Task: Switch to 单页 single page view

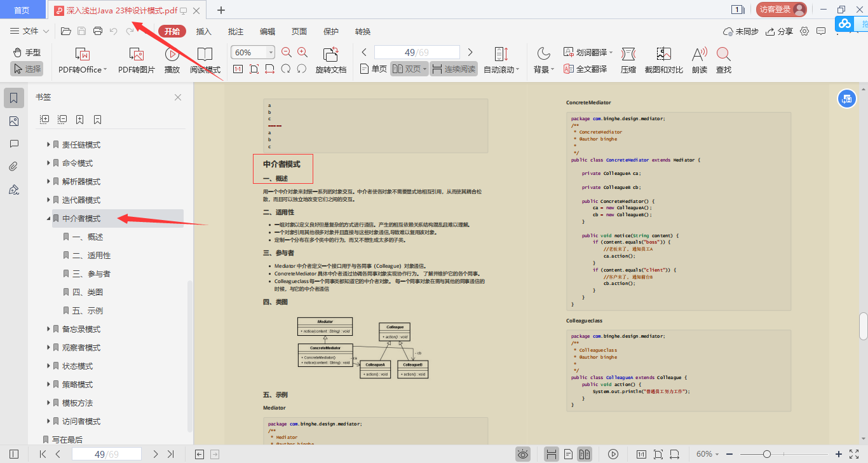Action: click(x=373, y=69)
